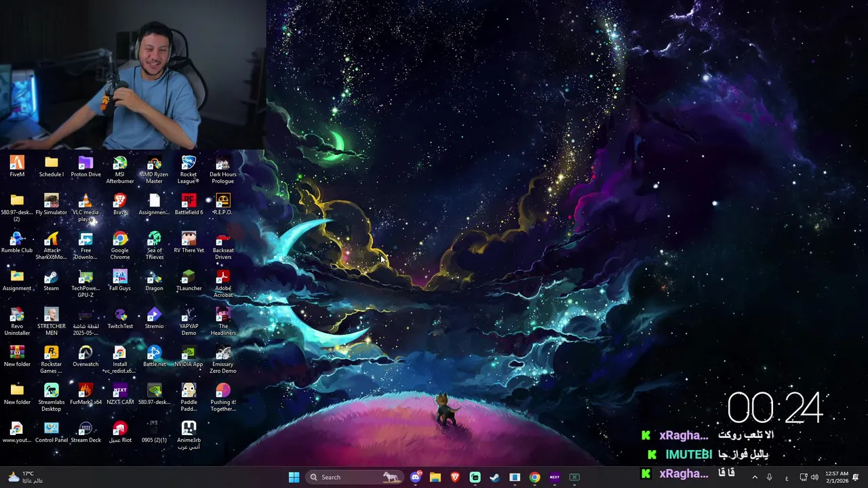This screenshot has height=488, width=868.
Task: Select the R.E.P.O. game icon
Action: [223, 205]
